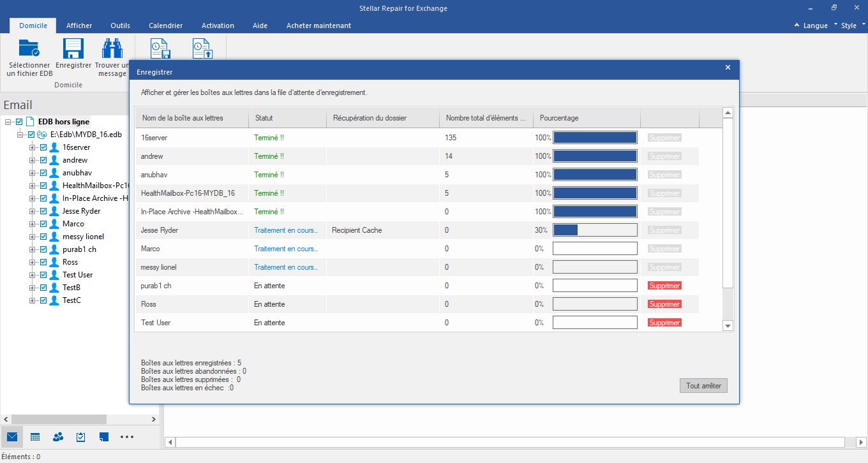Click the load scan document icon in ribbon
Viewport: 868px width, 463px height.
click(x=203, y=49)
